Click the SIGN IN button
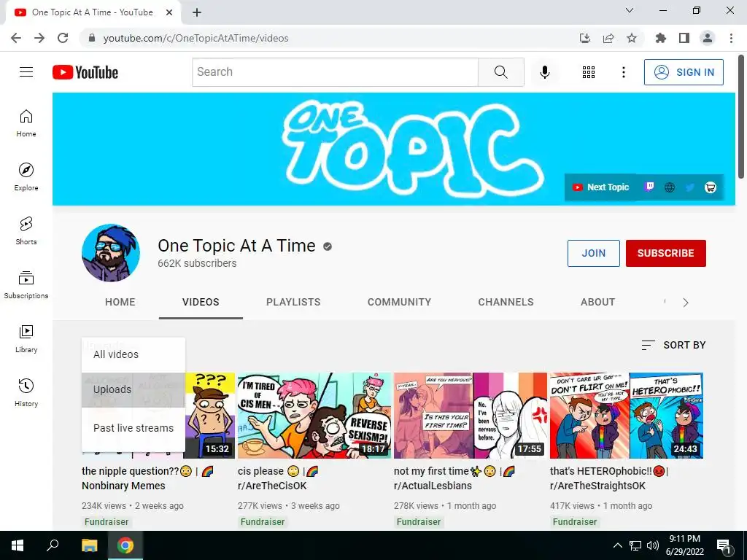747x560 pixels. (x=684, y=72)
